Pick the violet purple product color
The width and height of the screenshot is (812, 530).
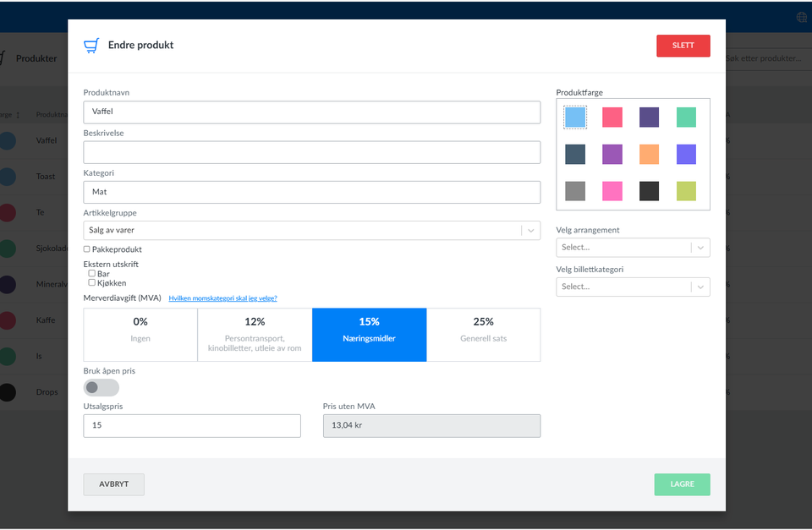pos(612,154)
